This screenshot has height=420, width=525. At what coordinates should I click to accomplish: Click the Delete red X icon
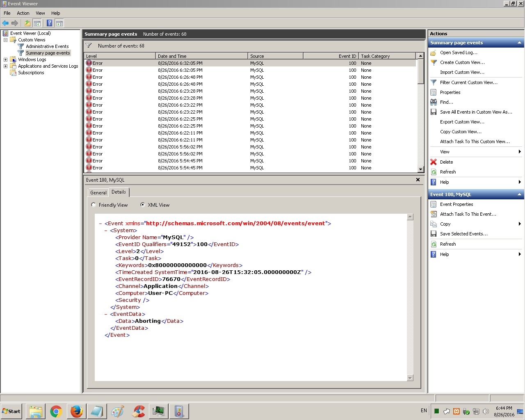(x=434, y=162)
